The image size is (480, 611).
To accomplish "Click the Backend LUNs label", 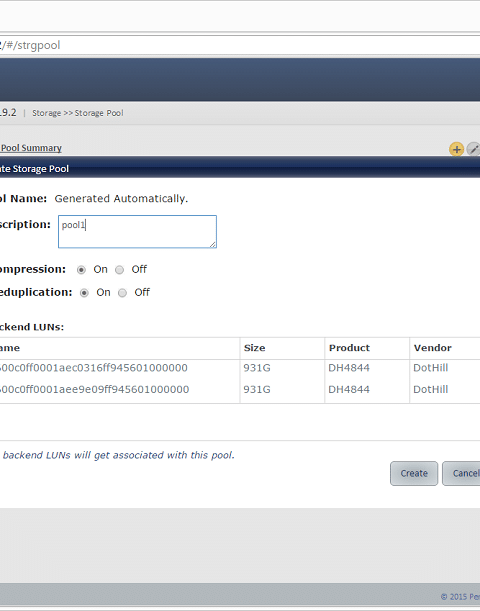I will pyautogui.click(x=31, y=327).
